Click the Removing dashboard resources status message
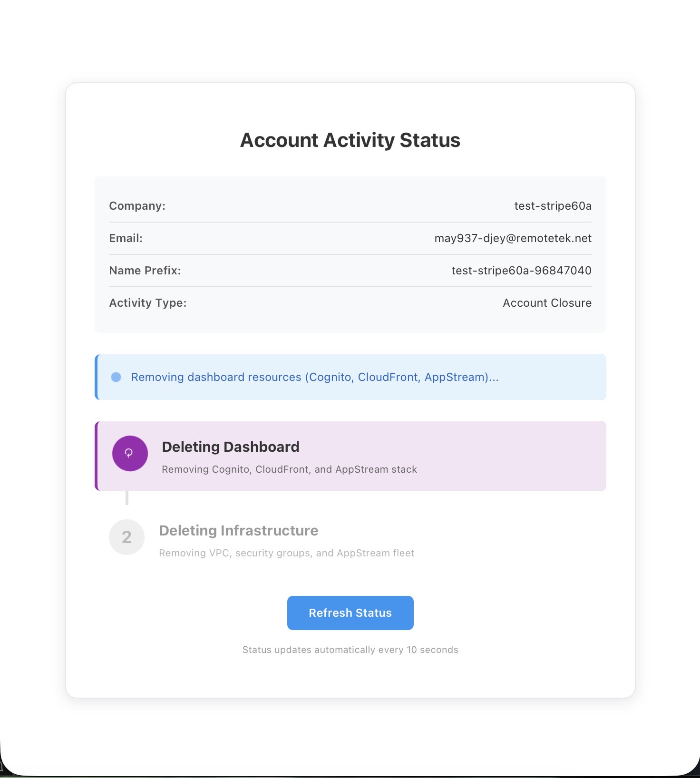This screenshot has width=700, height=778. coord(315,377)
